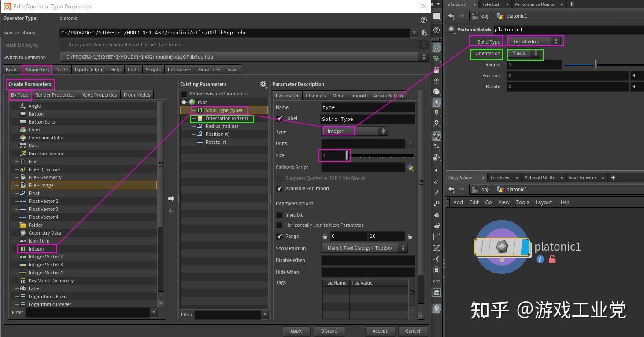
Task: Switch to the Channels tab
Action: point(315,95)
